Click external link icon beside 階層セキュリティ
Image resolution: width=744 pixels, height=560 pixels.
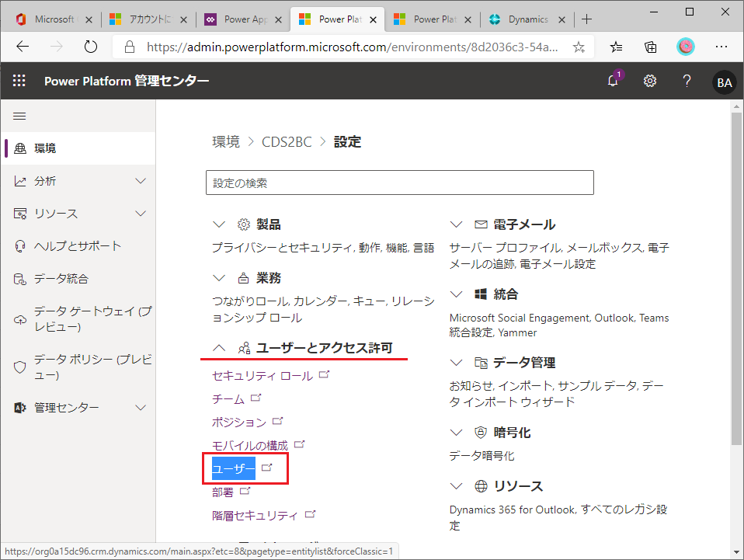click(x=310, y=514)
